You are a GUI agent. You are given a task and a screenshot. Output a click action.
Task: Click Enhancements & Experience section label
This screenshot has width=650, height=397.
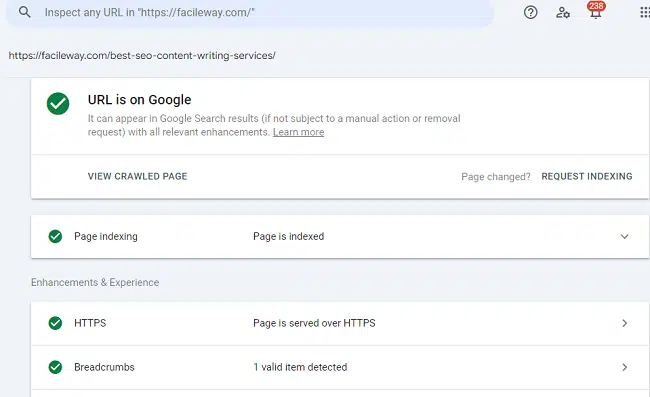coord(95,283)
